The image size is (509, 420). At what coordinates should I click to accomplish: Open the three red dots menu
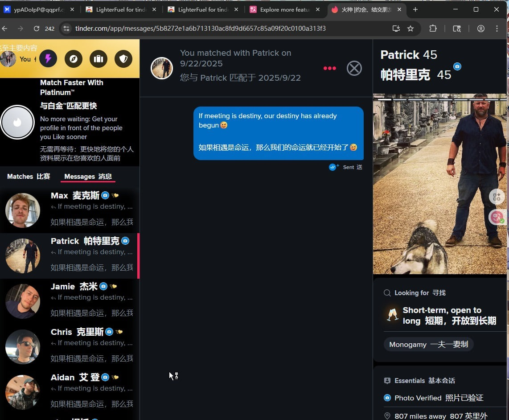(329, 68)
